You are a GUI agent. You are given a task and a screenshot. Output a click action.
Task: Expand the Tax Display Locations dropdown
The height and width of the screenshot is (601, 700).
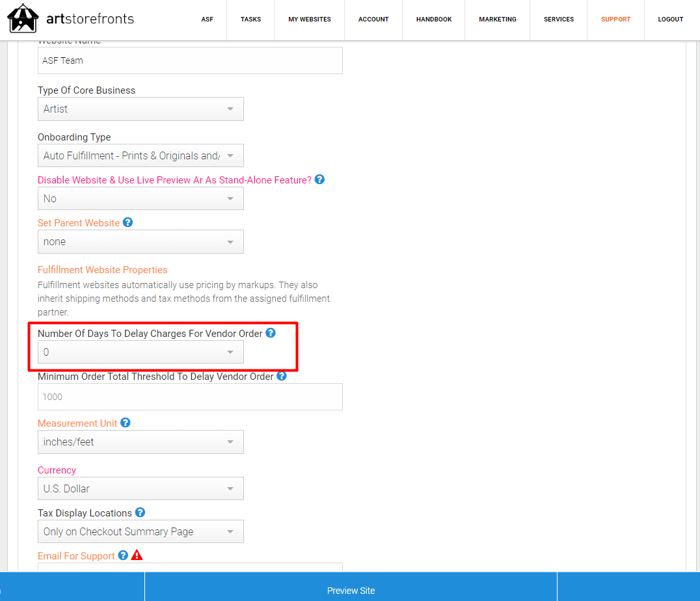(x=141, y=531)
